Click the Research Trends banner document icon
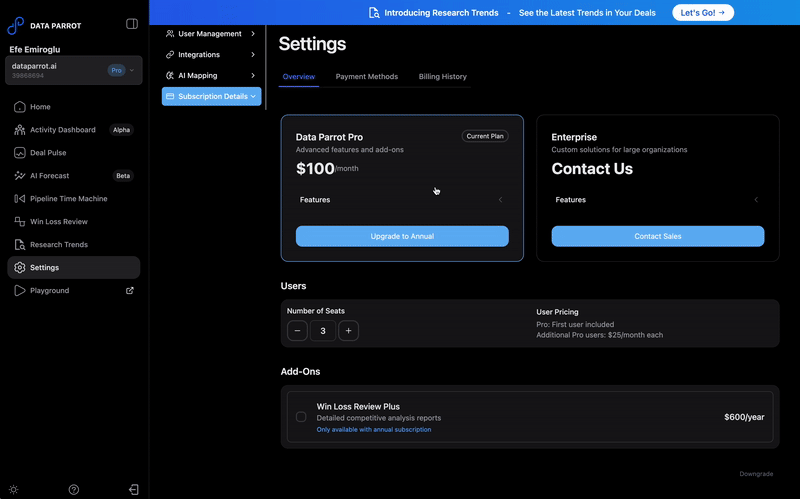This screenshot has width=800, height=499. pos(374,13)
